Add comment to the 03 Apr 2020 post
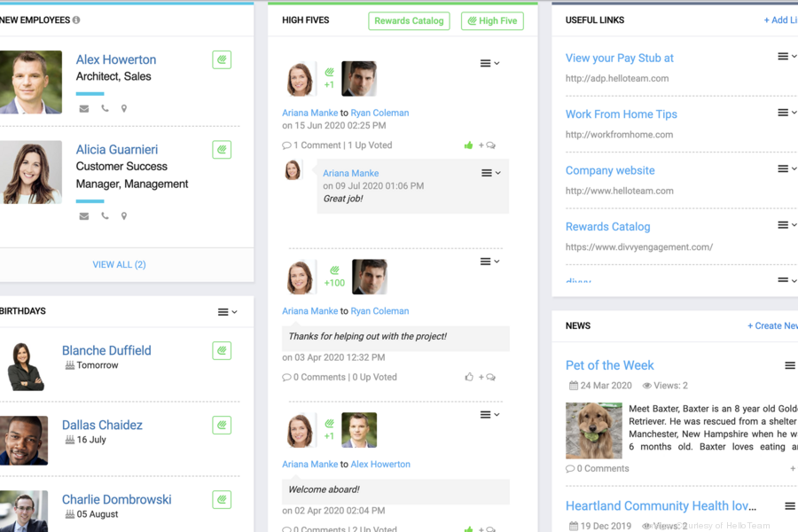 pos(487,377)
